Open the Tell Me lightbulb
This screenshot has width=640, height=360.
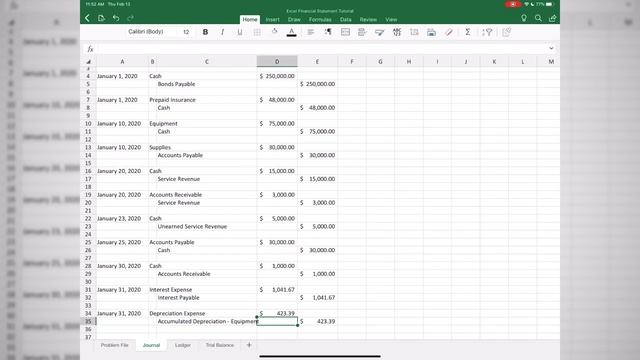(524, 18)
